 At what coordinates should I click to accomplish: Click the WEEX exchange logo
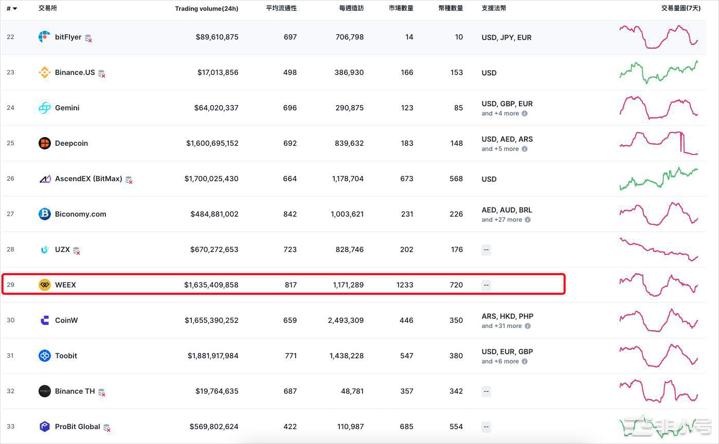tap(44, 285)
